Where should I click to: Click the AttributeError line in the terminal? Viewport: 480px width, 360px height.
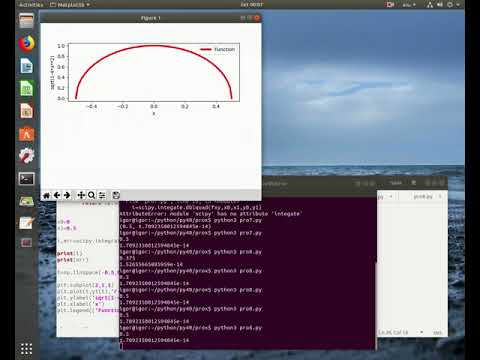[x=211, y=213]
